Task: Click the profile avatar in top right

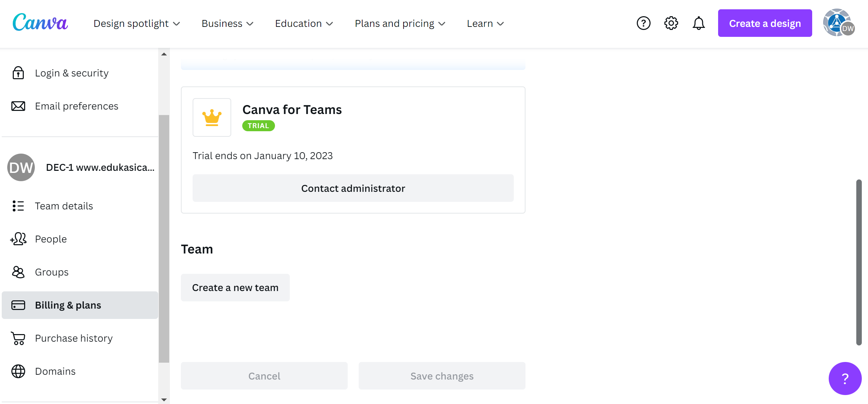Action: pos(838,23)
